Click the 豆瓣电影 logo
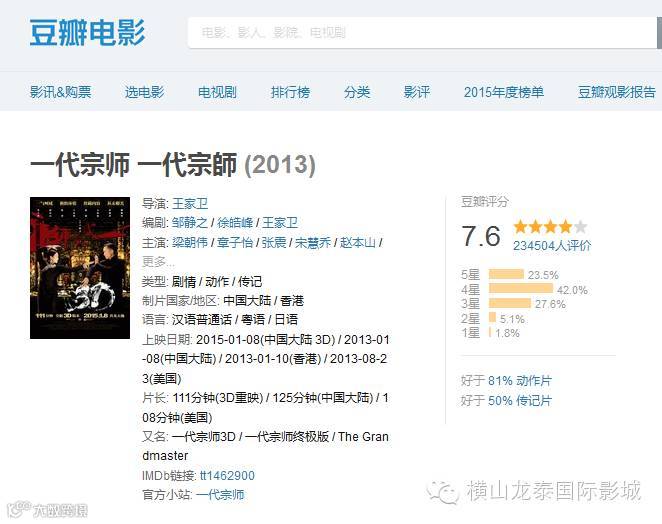Viewport: 662px width, 524px height. point(87,33)
